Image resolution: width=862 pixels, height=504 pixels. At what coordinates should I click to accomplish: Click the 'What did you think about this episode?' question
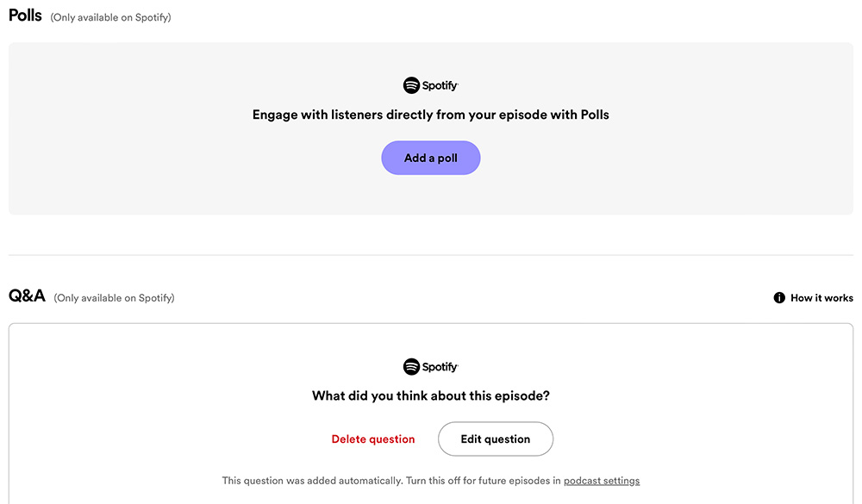point(430,395)
